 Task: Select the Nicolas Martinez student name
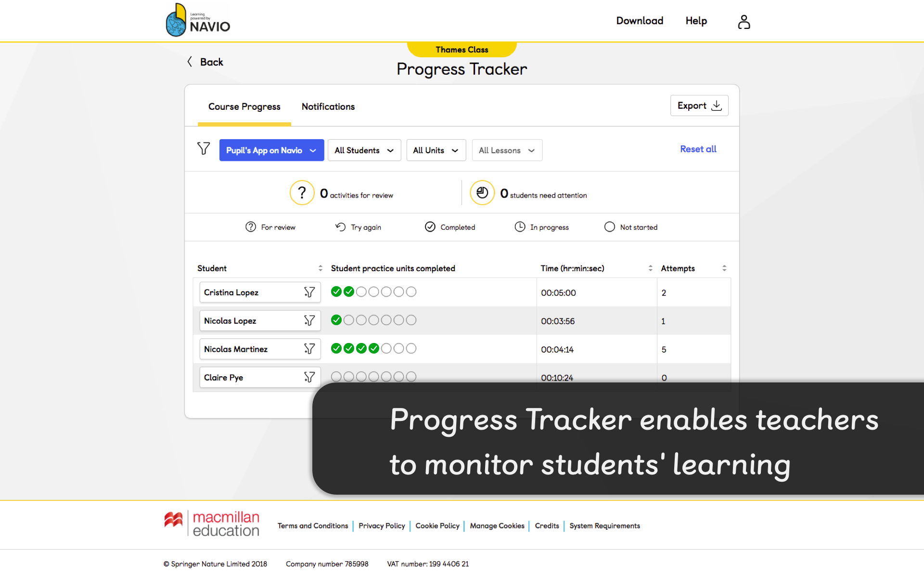(236, 349)
